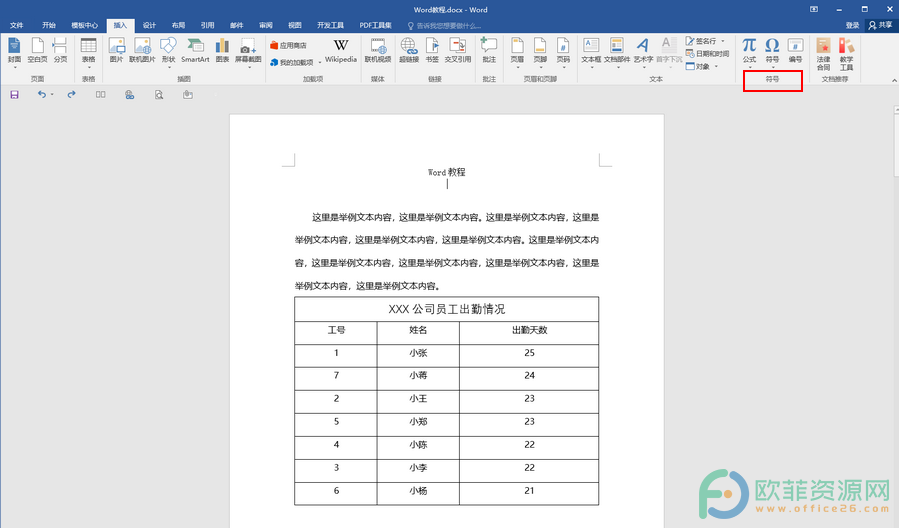Undo the last action
Image resolution: width=899 pixels, height=528 pixels.
[x=41, y=95]
